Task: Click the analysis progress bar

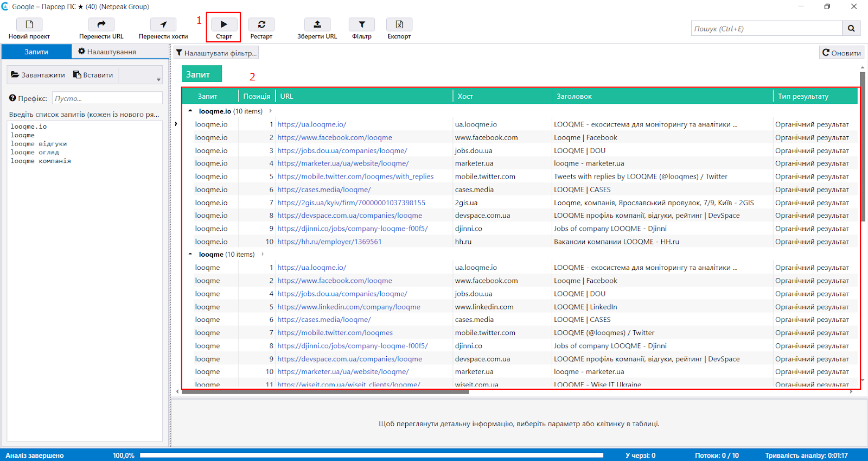Action: [x=372, y=456]
